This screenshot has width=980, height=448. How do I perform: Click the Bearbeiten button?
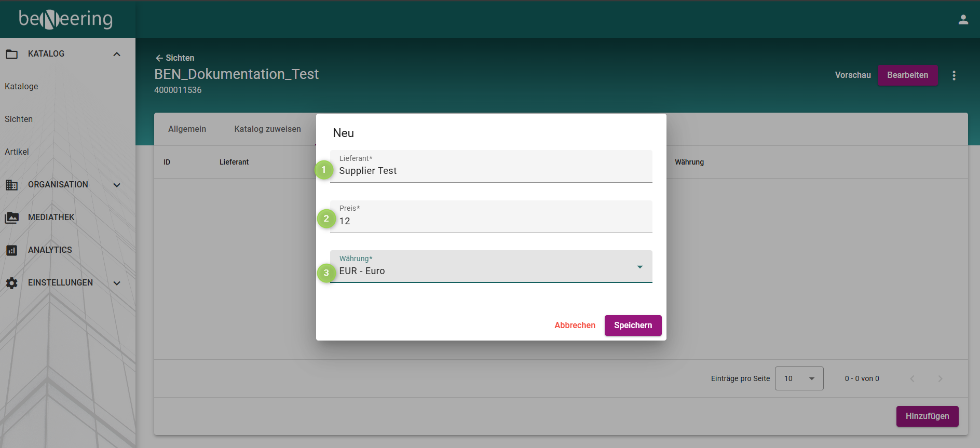coord(907,75)
